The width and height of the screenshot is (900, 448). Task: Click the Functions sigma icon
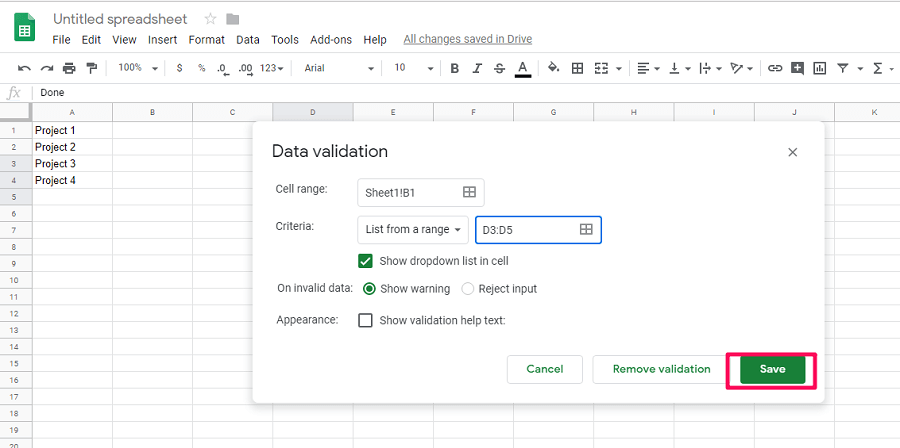(877, 68)
